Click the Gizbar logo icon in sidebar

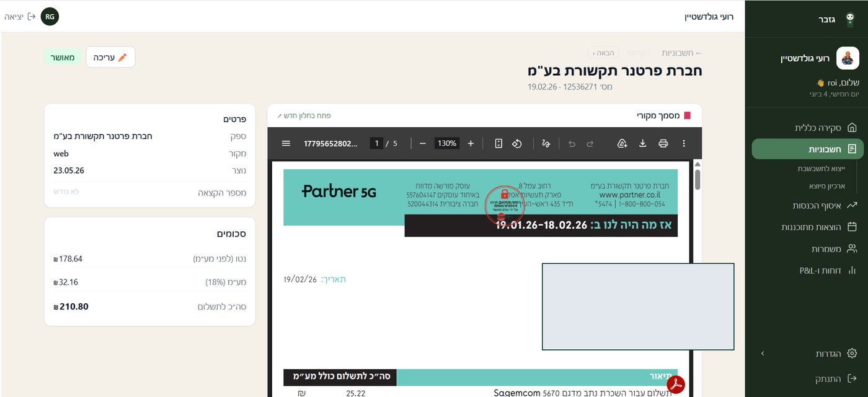coord(850,20)
